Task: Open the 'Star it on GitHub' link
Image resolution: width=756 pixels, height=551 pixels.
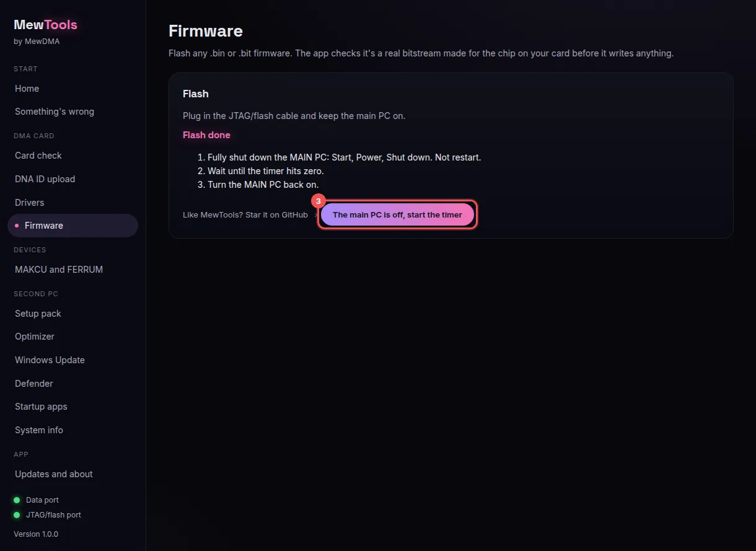Action: 245,215
